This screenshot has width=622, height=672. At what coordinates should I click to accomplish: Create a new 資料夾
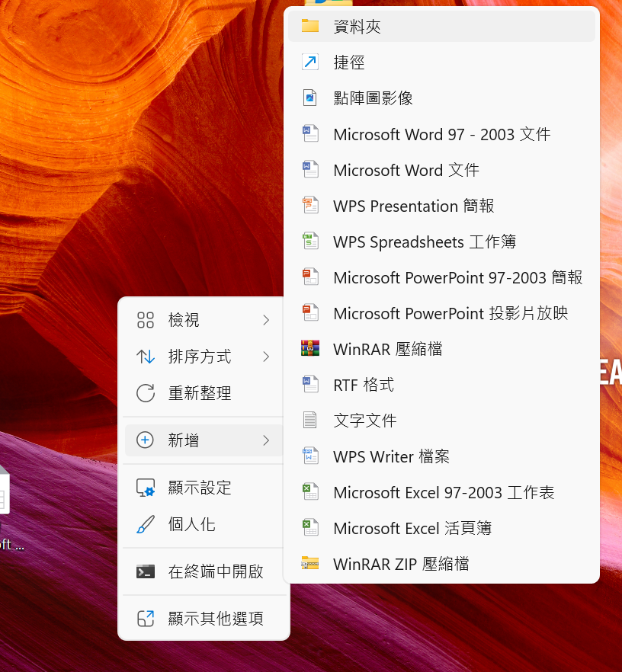click(x=441, y=26)
